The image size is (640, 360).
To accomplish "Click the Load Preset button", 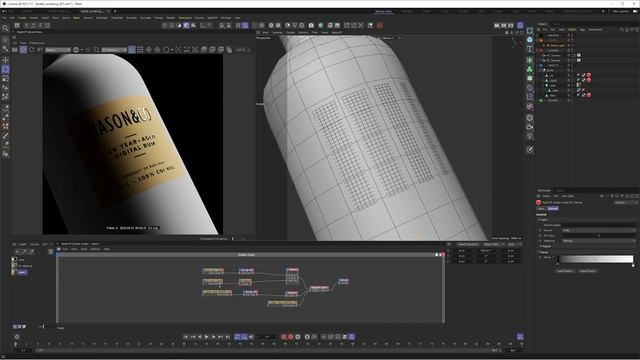I will (x=565, y=271).
